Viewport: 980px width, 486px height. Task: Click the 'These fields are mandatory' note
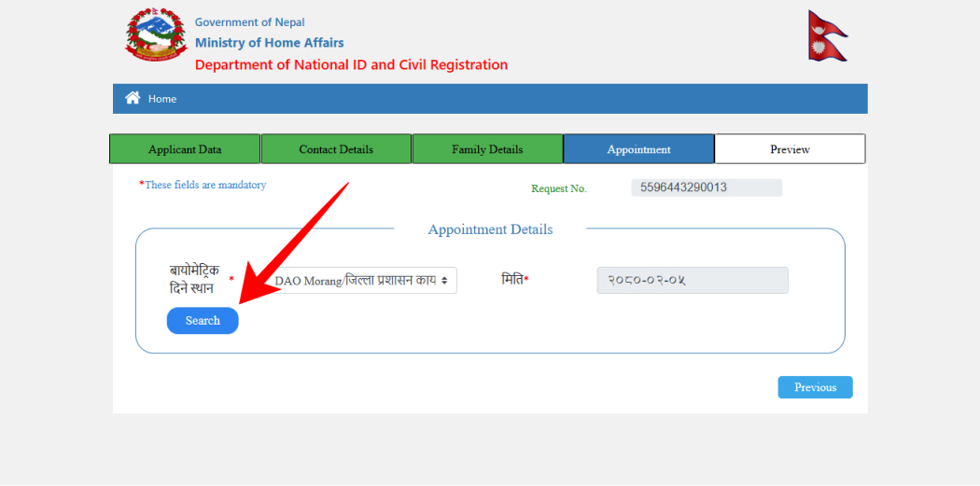[x=203, y=185]
